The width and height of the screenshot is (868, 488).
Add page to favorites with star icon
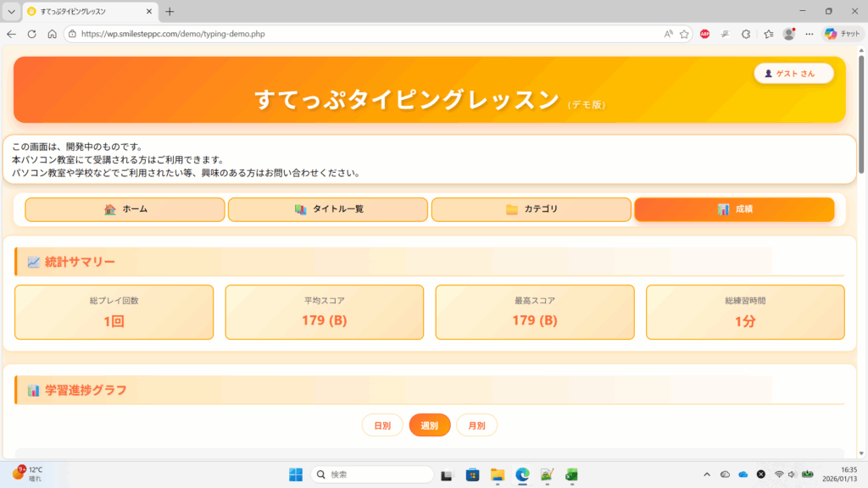point(684,34)
